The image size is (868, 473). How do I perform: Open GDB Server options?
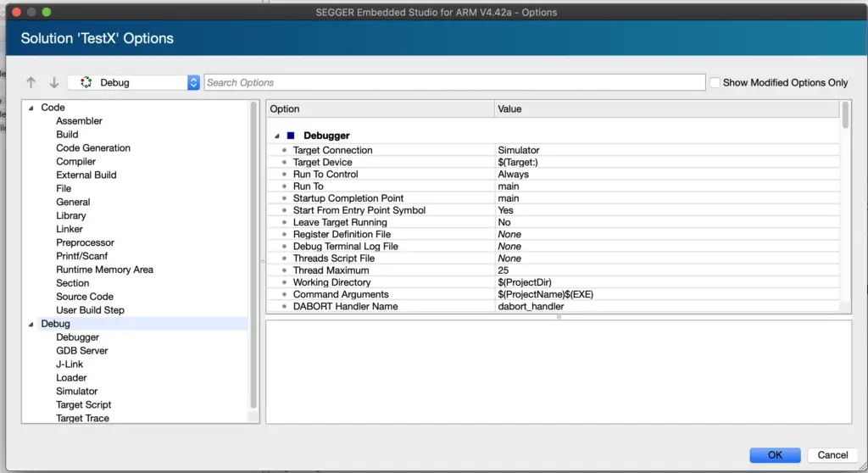click(x=82, y=351)
